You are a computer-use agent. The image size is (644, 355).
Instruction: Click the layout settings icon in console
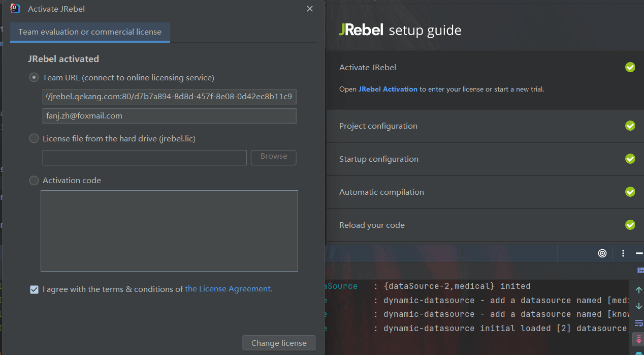click(639, 270)
